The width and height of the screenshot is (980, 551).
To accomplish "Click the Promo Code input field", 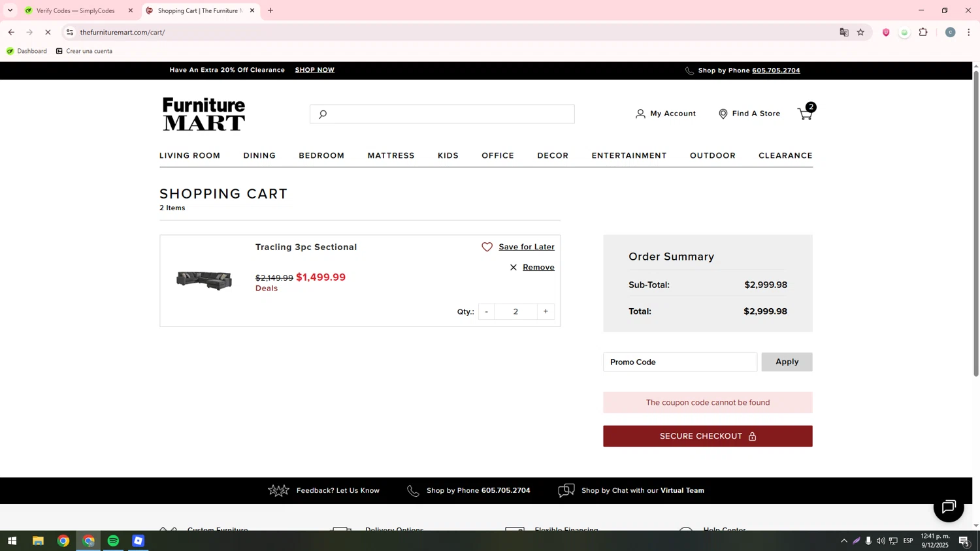I will tap(680, 362).
